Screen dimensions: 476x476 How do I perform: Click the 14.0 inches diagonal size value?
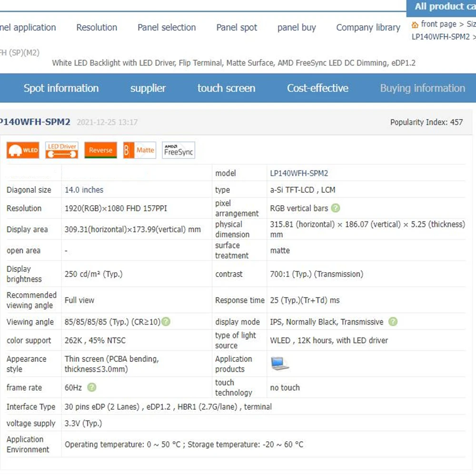pos(84,190)
